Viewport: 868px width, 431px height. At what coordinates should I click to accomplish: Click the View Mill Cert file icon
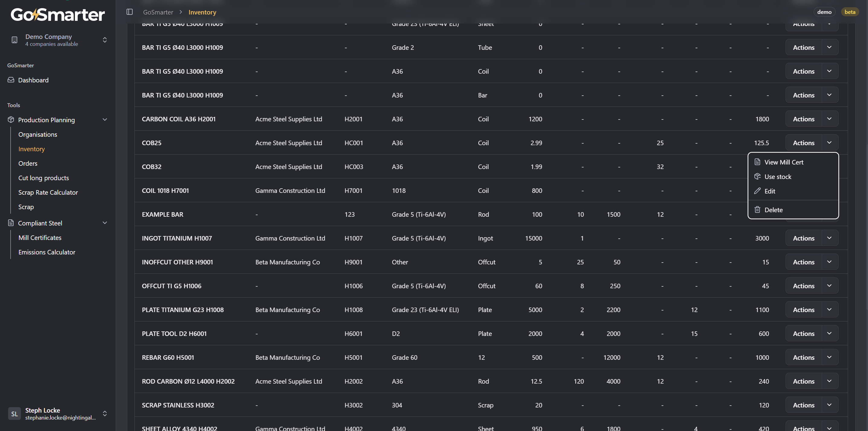757,162
